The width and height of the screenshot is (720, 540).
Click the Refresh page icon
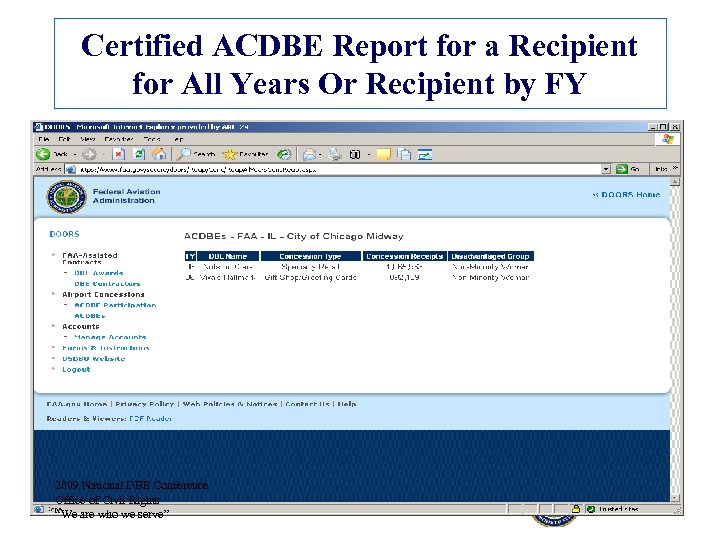point(139,154)
